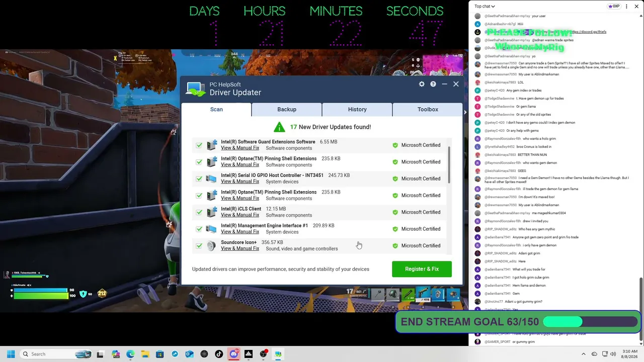The image size is (644, 362).
Task: Switch to the Scan tab
Action: pyautogui.click(x=216, y=110)
